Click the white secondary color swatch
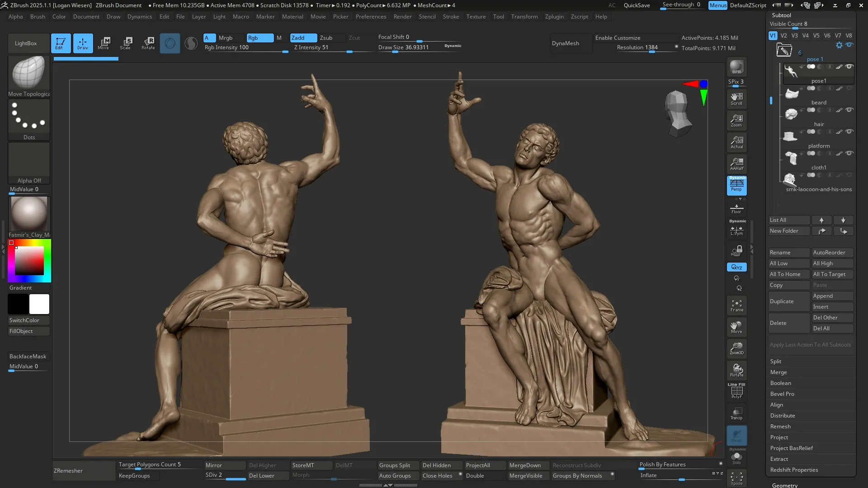 pyautogui.click(x=39, y=304)
